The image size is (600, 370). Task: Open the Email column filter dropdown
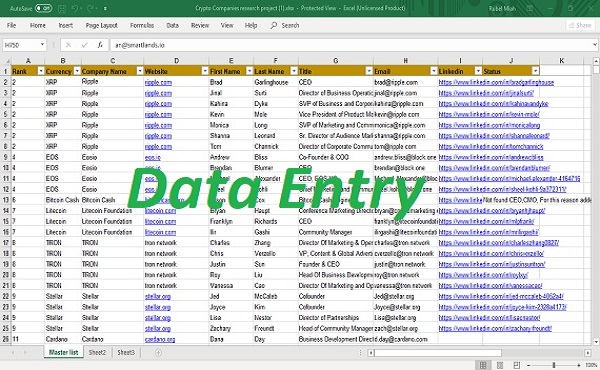(x=434, y=71)
